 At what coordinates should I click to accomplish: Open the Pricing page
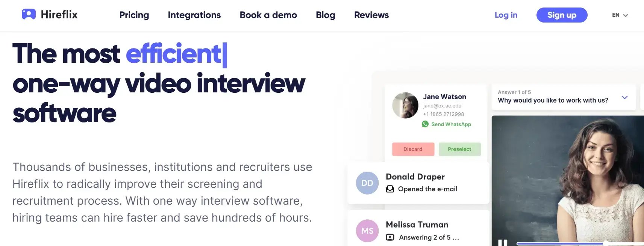click(x=134, y=15)
